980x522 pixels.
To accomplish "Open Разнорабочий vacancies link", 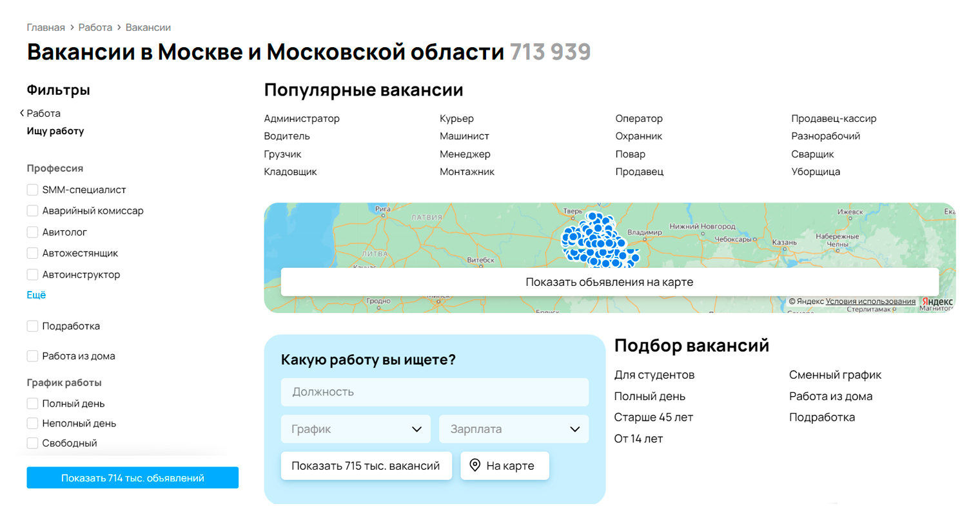I will [x=825, y=136].
